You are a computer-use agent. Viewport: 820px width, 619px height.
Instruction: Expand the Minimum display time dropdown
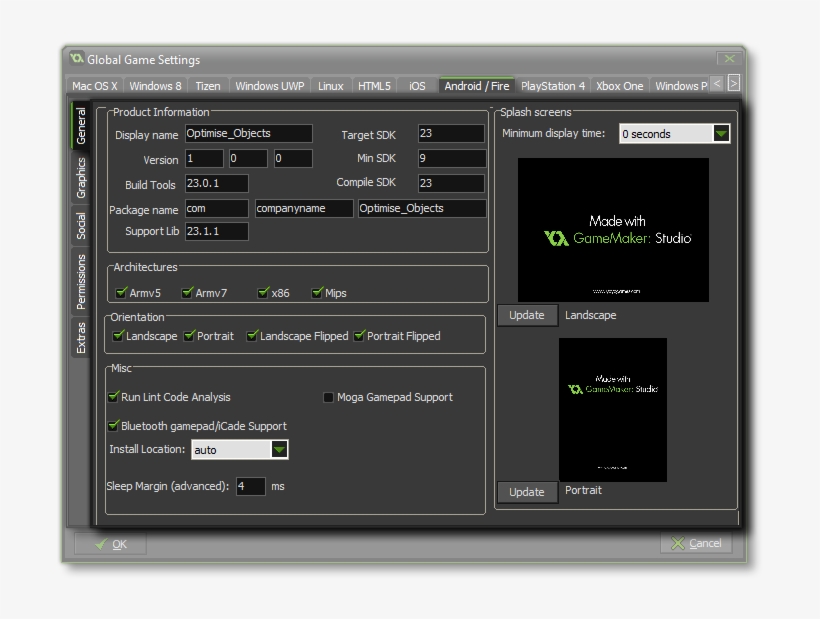pos(721,134)
